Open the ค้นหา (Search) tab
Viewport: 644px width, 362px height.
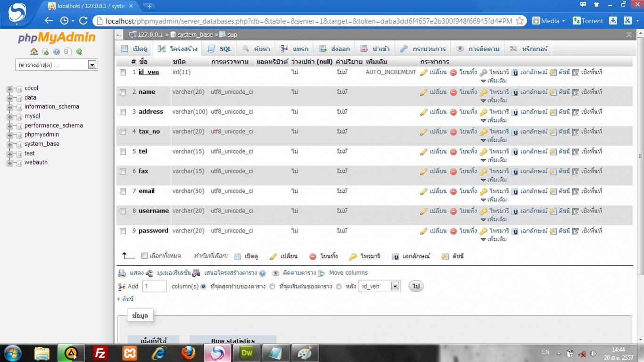(256, 49)
